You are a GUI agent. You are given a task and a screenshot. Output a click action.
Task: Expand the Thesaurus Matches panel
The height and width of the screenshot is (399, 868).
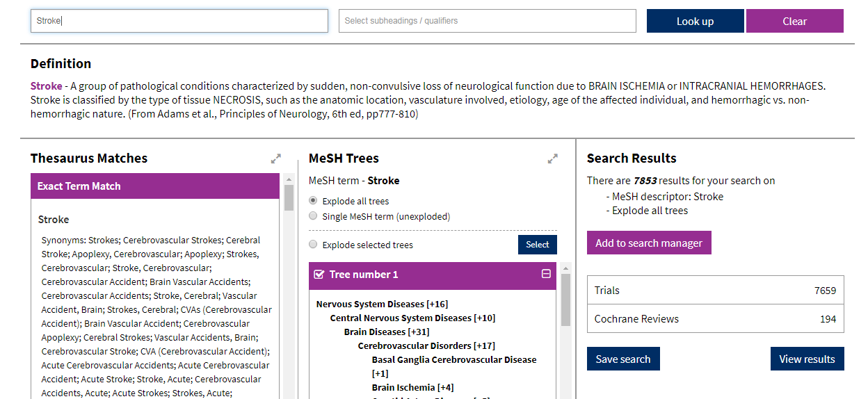tap(276, 159)
